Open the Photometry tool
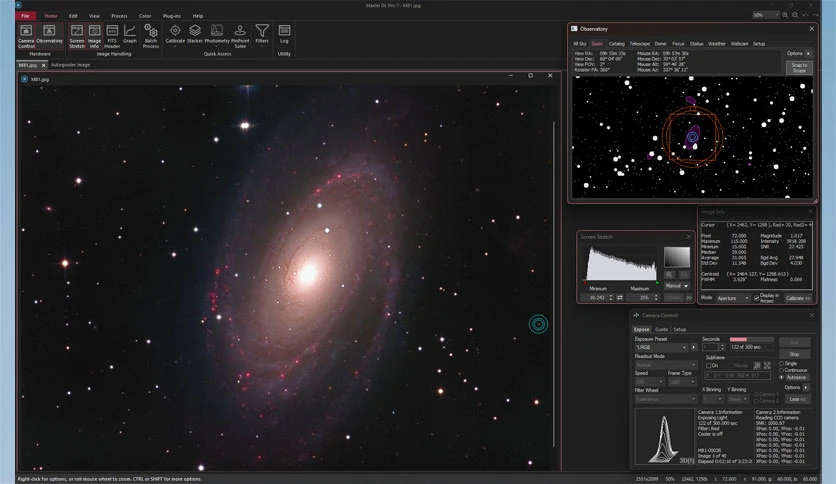Image resolution: width=836 pixels, height=484 pixels. (216, 34)
